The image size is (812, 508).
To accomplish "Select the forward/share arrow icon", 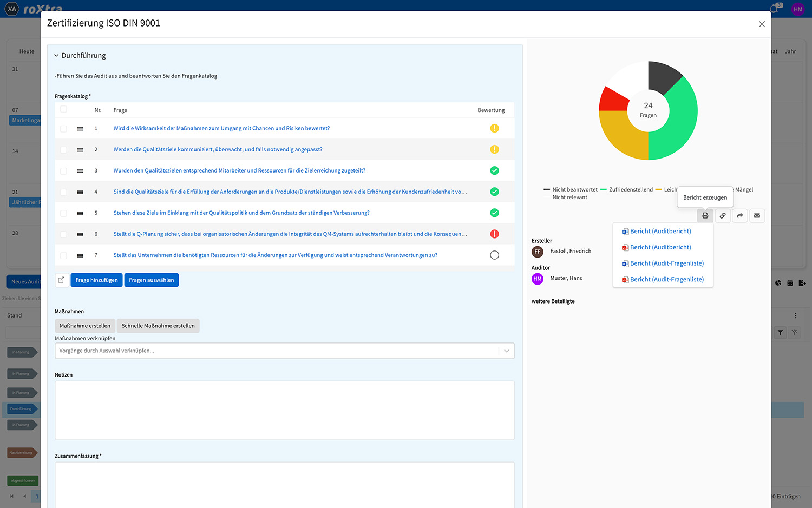I will [740, 215].
